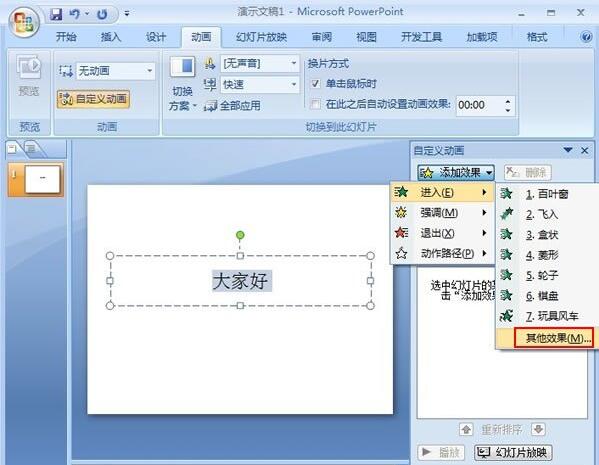Image resolution: width=599 pixels, height=465 pixels.
Task: Choose the 3. 盒状 entrance effect
Action: pos(546,234)
